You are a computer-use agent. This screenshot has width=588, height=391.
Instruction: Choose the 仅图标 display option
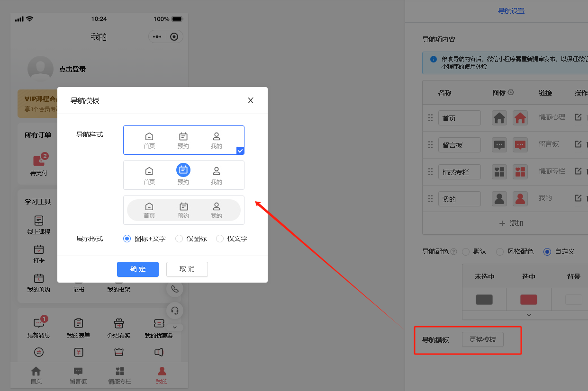tap(191, 239)
